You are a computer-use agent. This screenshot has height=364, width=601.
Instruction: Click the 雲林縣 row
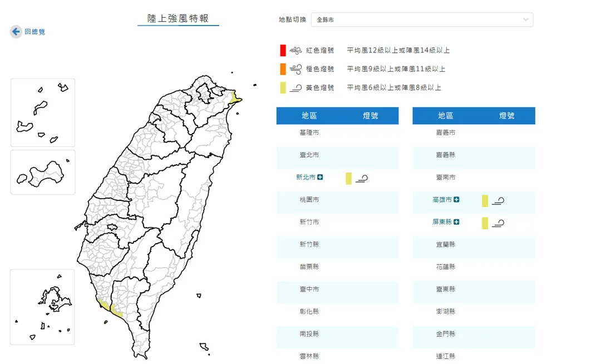[x=337, y=356]
